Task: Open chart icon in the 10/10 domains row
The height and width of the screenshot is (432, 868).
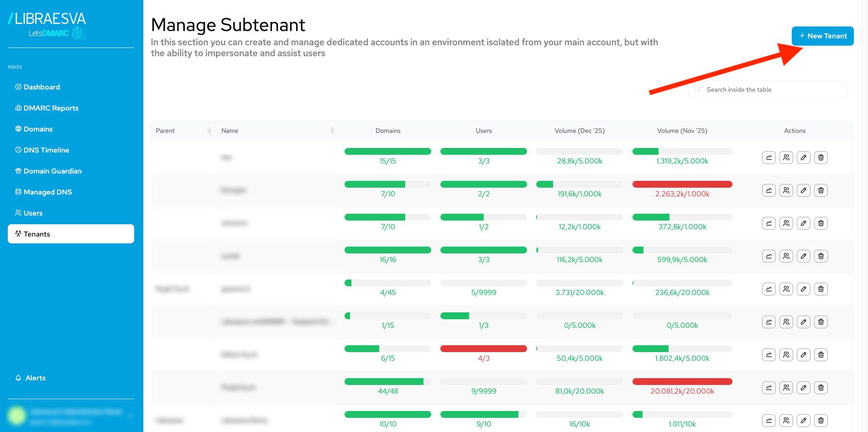Action: point(769,421)
